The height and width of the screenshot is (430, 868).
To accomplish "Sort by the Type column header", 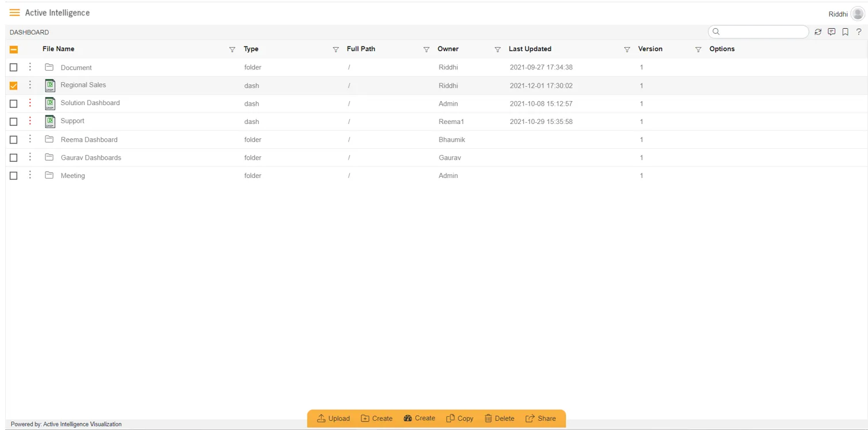I will pyautogui.click(x=251, y=49).
